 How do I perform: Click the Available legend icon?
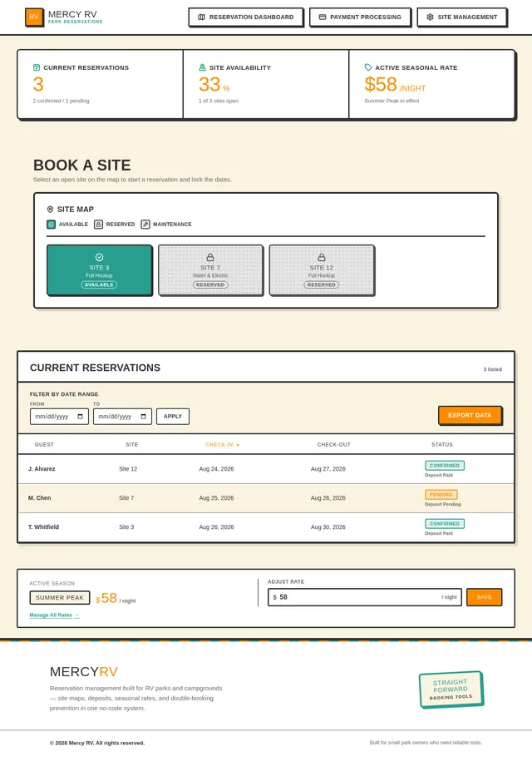click(51, 225)
